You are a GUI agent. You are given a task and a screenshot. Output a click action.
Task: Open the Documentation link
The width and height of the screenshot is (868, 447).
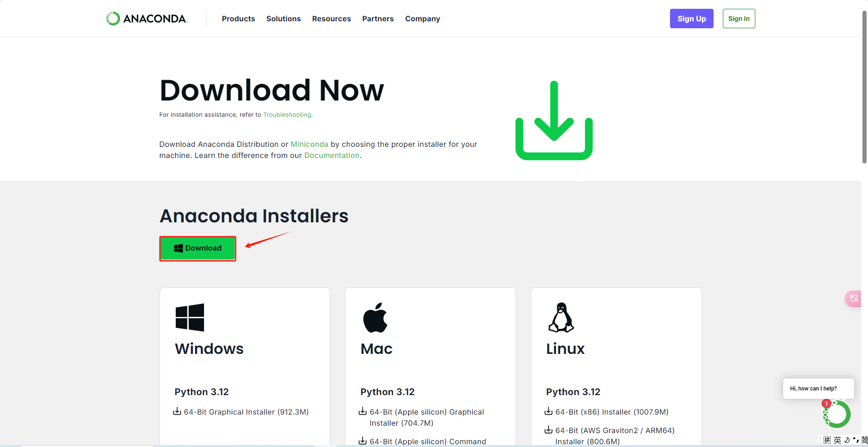tap(332, 156)
